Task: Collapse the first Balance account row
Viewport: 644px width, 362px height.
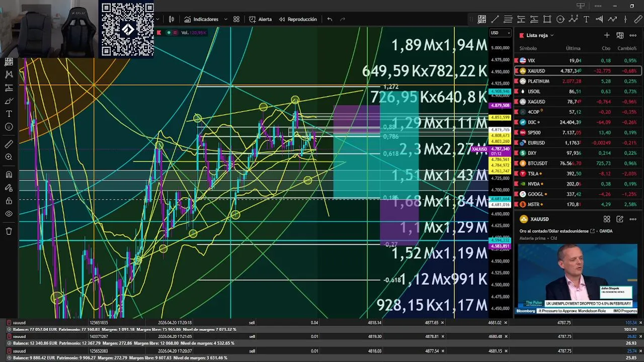Action: tap(9, 329)
